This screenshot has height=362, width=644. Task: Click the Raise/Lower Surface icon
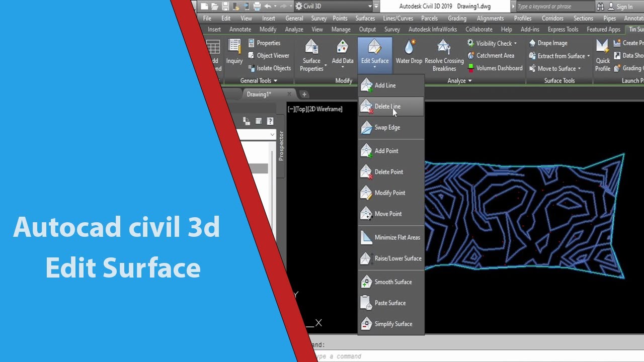point(366,258)
